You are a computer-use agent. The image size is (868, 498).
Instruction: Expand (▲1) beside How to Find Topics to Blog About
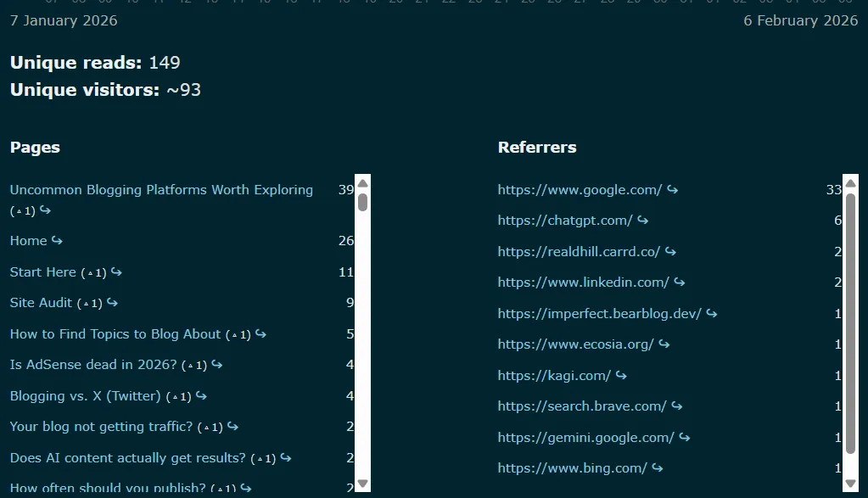pos(240,334)
